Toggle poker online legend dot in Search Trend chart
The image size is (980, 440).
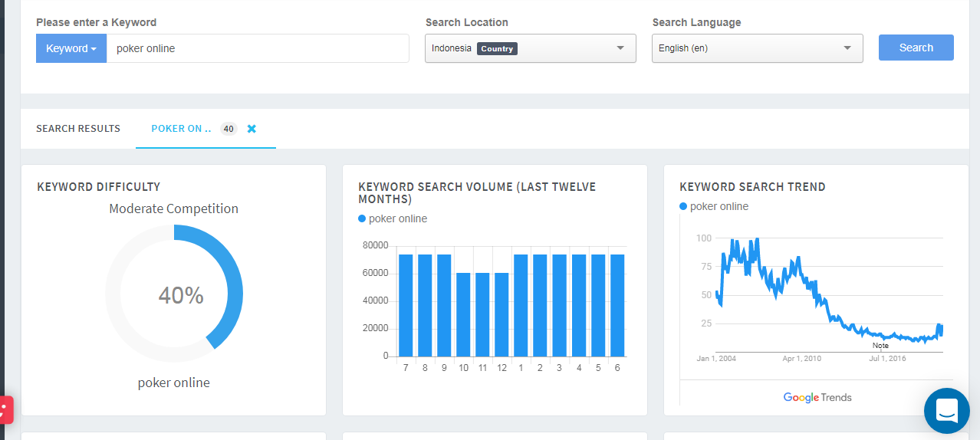[684, 206]
